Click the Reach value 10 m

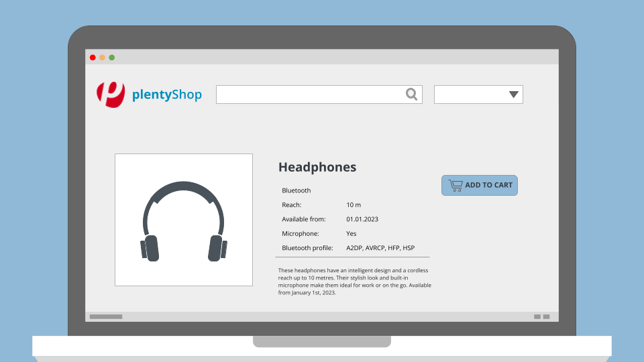(354, 204)
